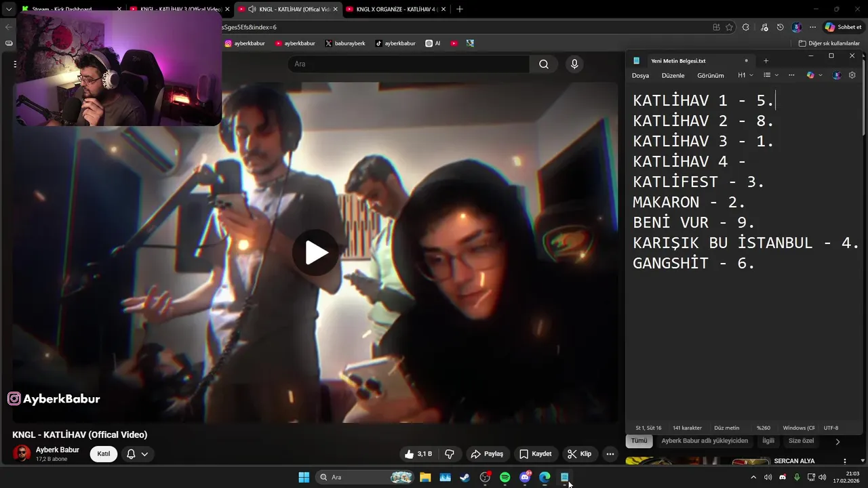868x488 pixels.
Task: Open a new browser tab with plus
Action: [x=460, y=9]
